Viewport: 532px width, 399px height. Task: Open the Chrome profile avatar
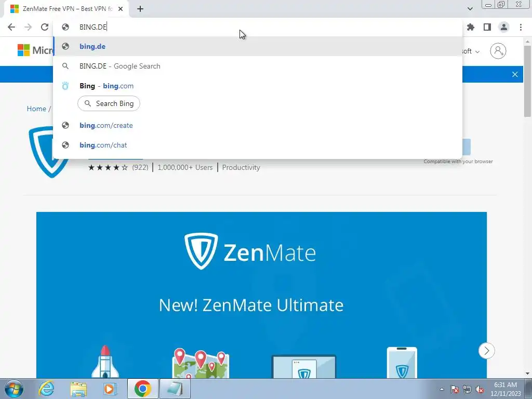click(x=504, y=27)
